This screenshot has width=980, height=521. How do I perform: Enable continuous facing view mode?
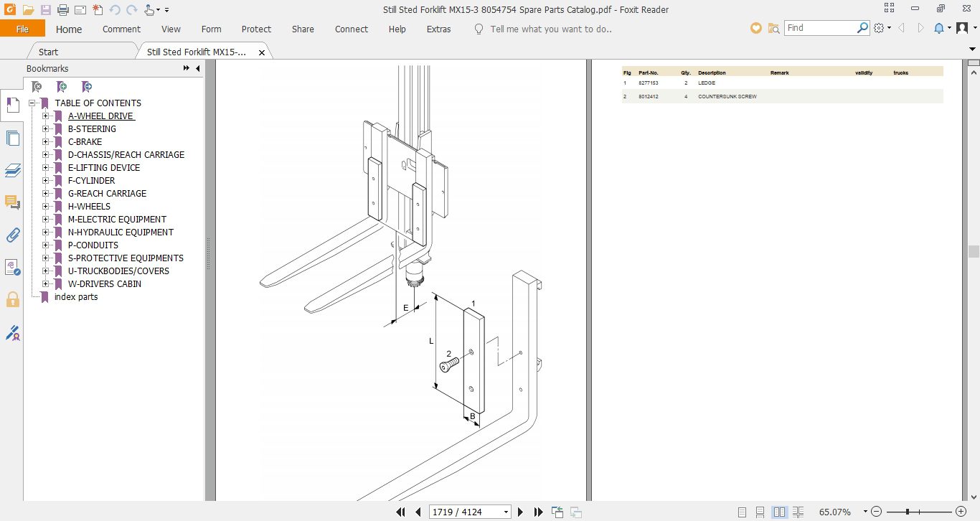coord(798,512)
